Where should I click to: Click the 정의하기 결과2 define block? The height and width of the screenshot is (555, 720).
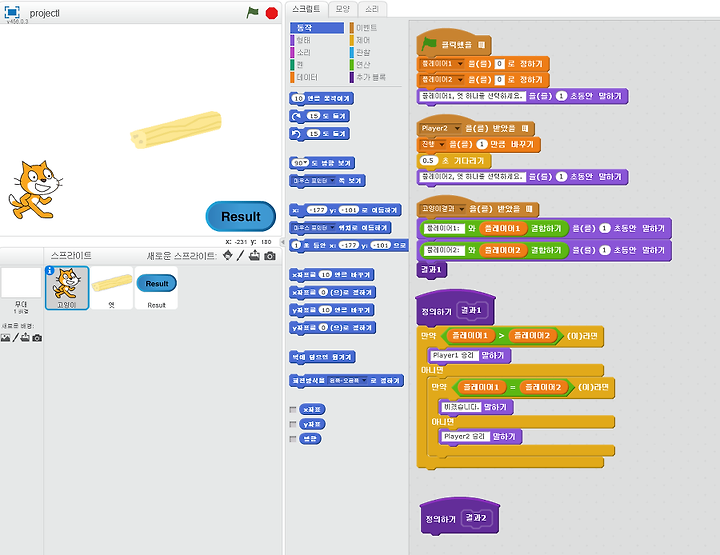460,517
